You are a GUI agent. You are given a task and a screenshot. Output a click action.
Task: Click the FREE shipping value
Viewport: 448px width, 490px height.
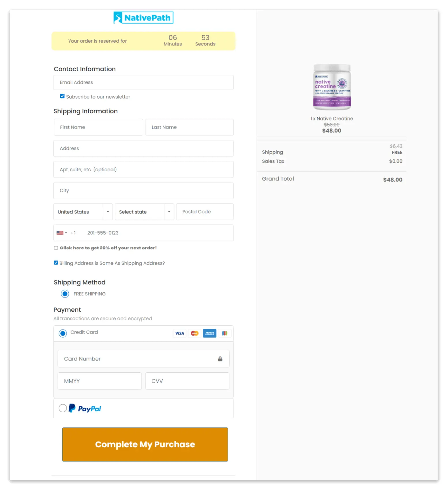point(397,152)
